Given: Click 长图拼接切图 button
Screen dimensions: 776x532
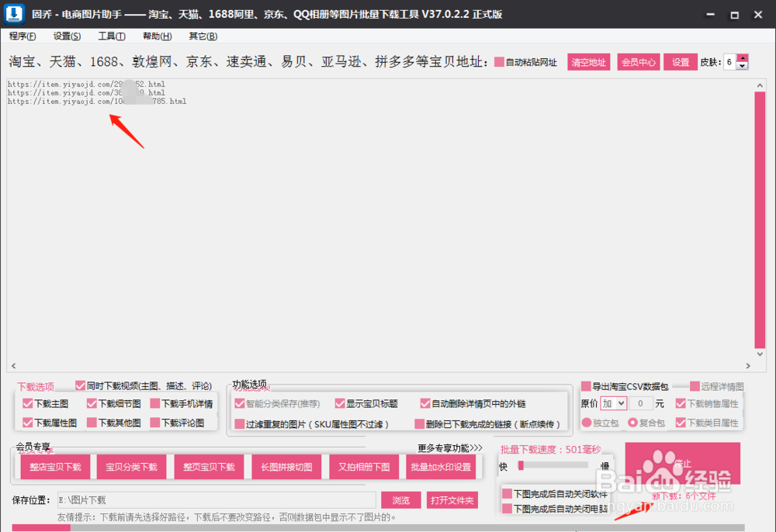Looking at the screenshot, I should 286,467.
